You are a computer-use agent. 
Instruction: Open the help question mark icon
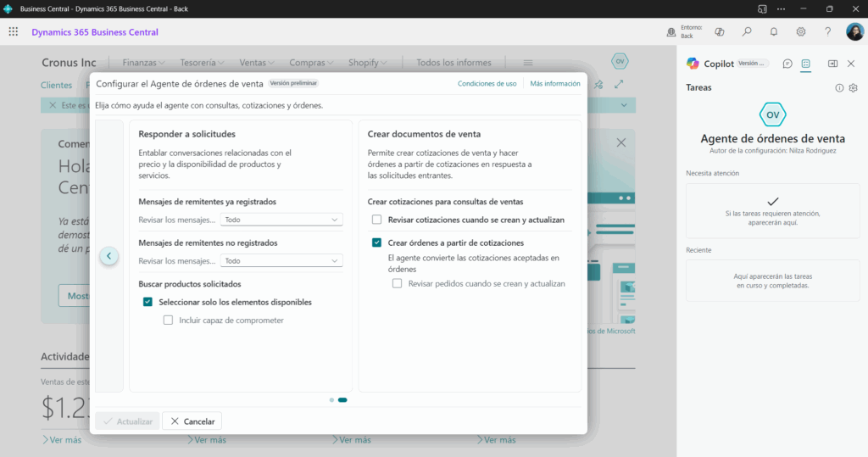pyautogui.click(x=827, y=31)
